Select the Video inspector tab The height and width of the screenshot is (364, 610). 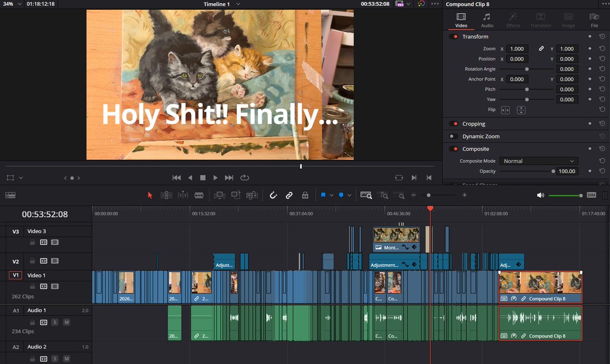coord(461,20)
